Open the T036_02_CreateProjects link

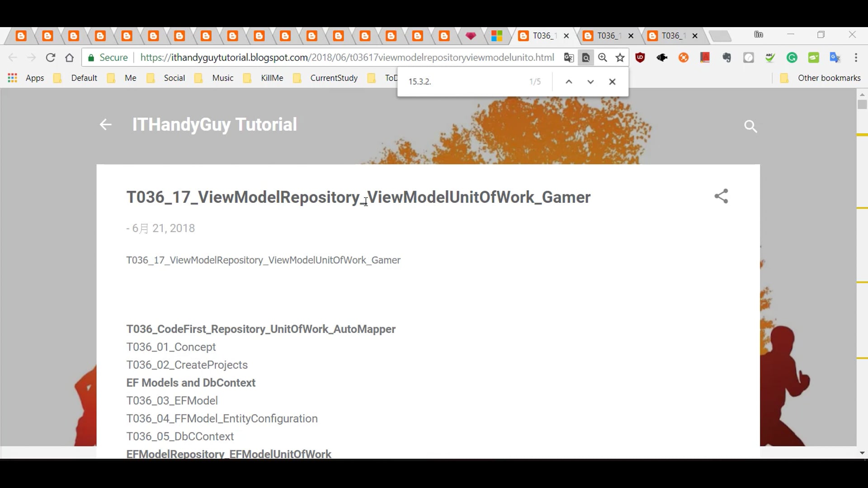tap(187, 365)
